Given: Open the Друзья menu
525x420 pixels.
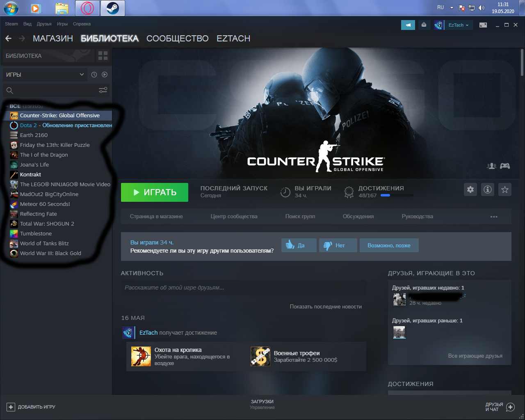Looking at the screenshot, I should [44, 24].
